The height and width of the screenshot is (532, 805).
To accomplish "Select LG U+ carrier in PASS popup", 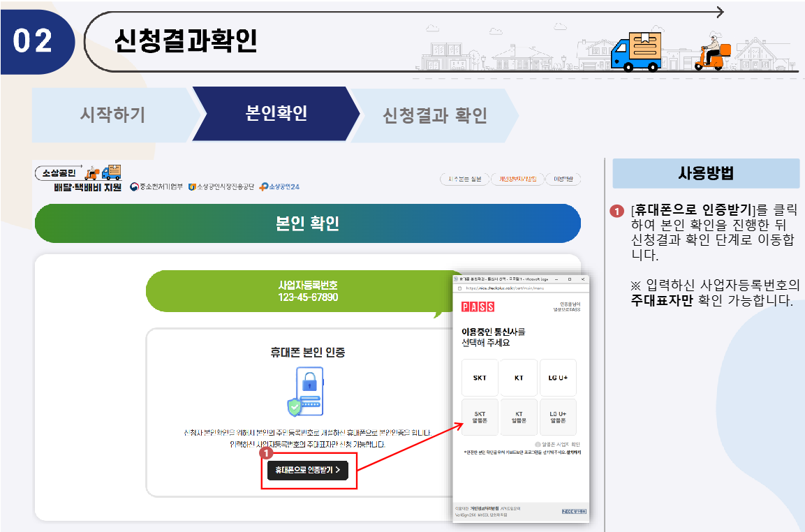I will pos(558,378).
